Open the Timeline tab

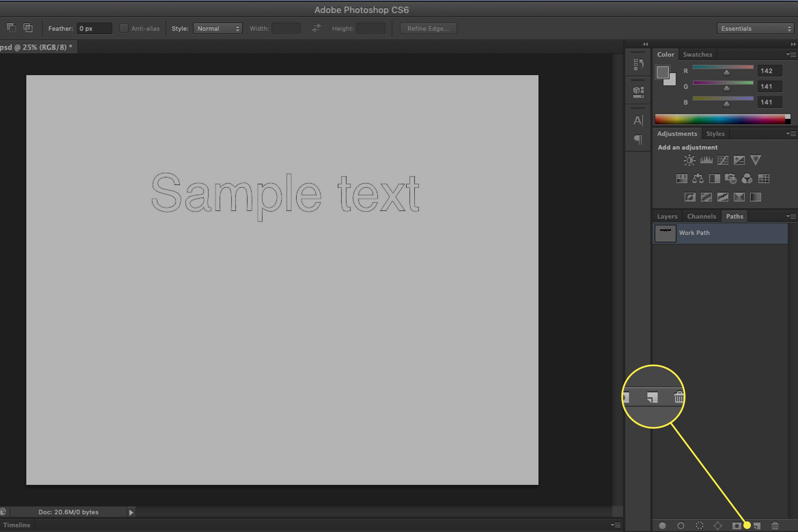(17, 525)
